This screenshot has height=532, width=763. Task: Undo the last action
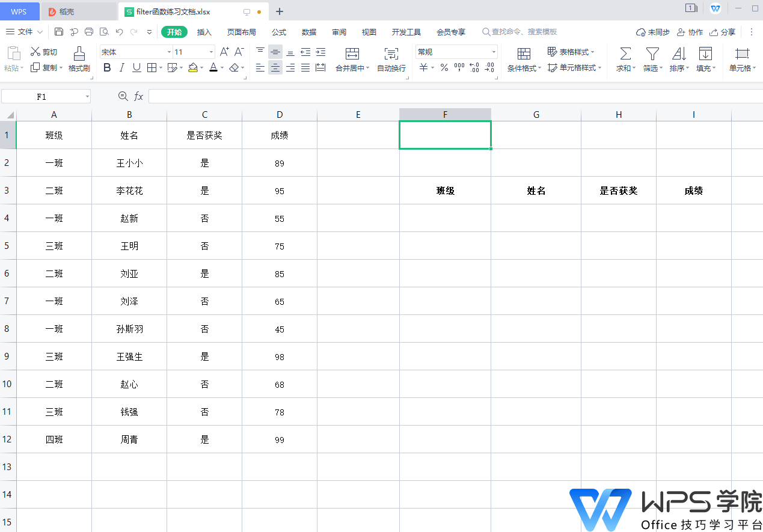click(119, 32)
